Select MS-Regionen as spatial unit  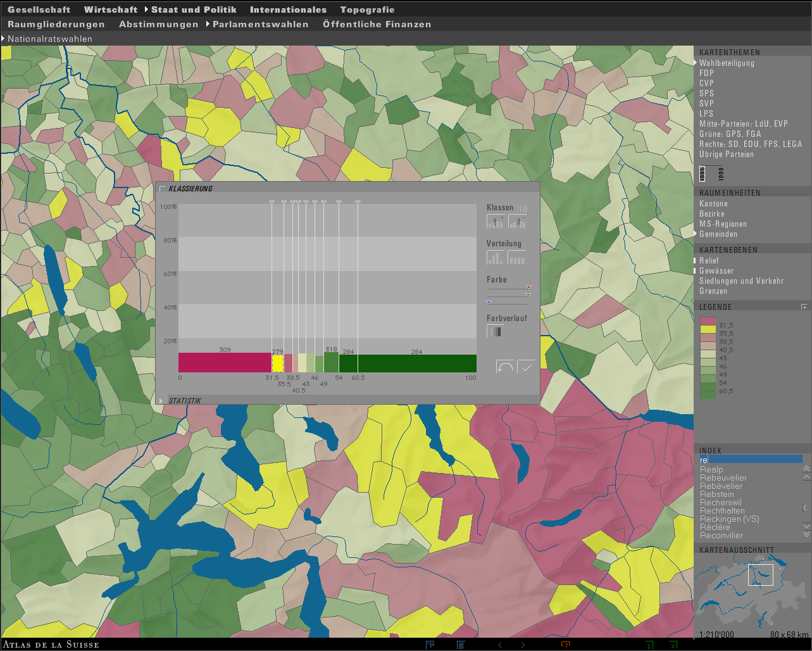(723, 224)
